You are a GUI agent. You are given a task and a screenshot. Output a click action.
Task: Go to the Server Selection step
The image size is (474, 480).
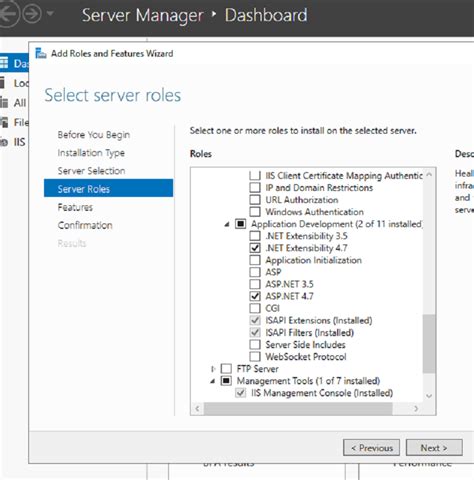[91, 171]
